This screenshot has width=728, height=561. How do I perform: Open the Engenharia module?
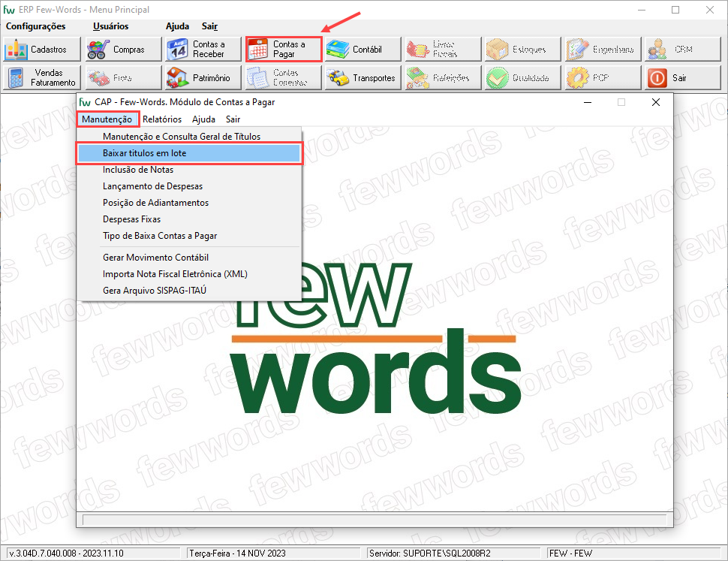pos(603,50)
